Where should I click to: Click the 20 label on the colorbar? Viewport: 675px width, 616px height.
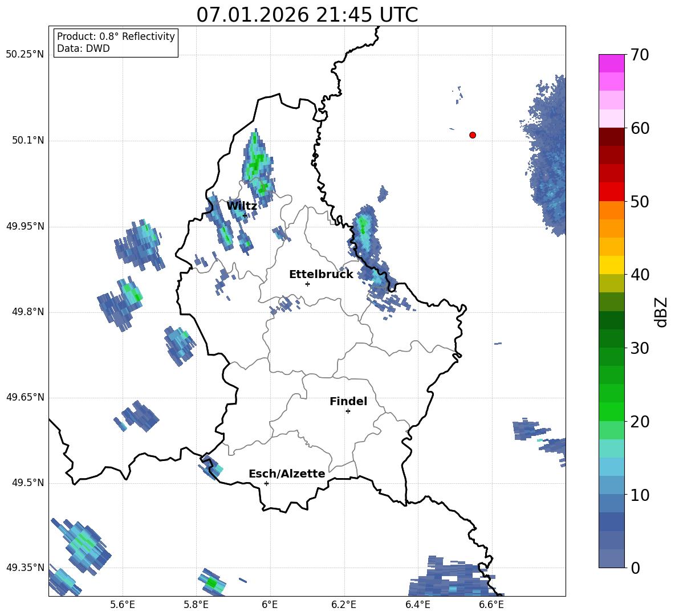click(x=639, y=422)
